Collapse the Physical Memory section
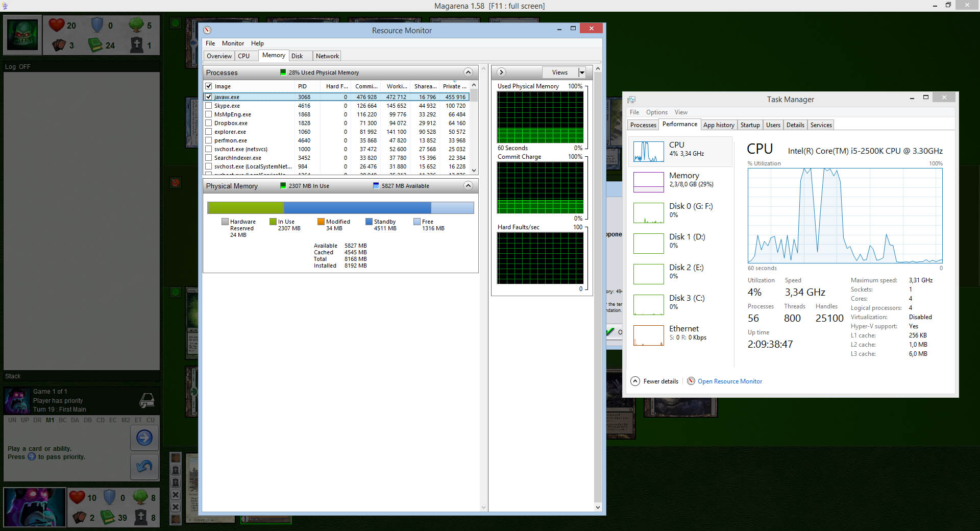Viewport: 980px width, 531px height. [x=468, y=186]
